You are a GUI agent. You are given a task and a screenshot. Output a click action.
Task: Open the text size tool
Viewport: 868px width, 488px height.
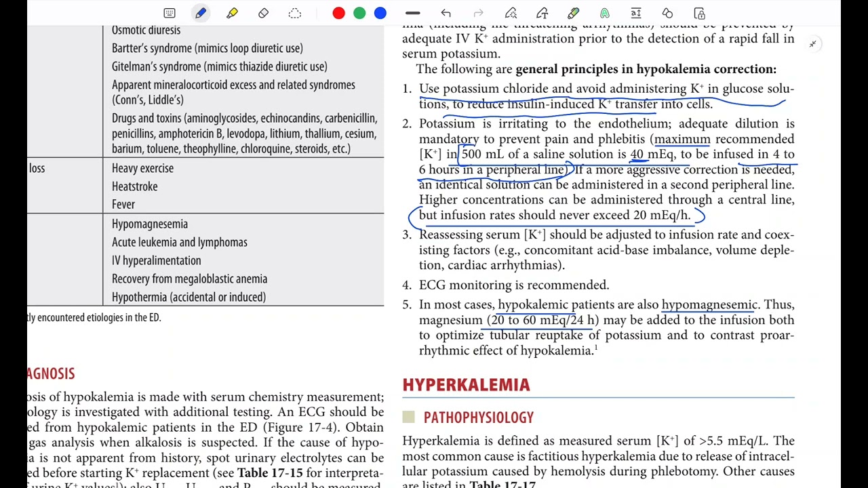pyautogui.click(x=636, y=13)
